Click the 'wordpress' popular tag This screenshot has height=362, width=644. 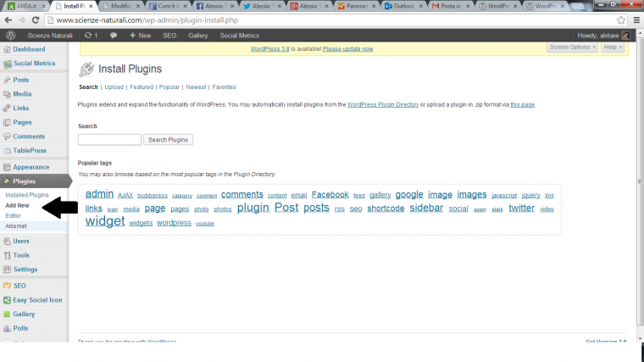tap(174, 223)
